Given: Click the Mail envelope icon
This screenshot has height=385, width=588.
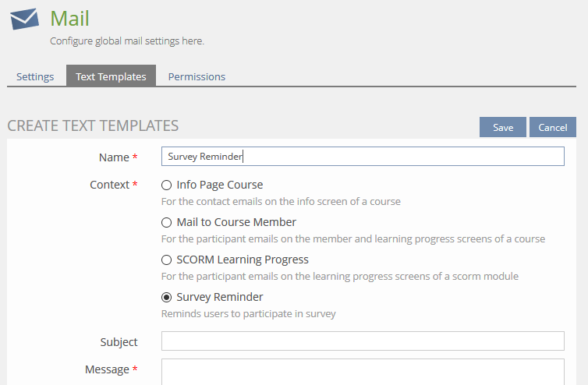Looking at the screenshot, I should point(25,19).
